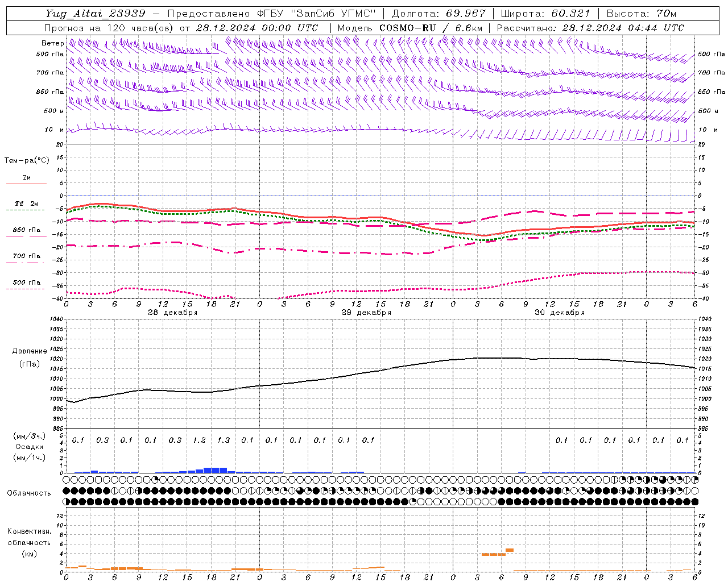Click the Давление pressure panel label
Viewport: 728px width, 582px height.
point(30,351)
